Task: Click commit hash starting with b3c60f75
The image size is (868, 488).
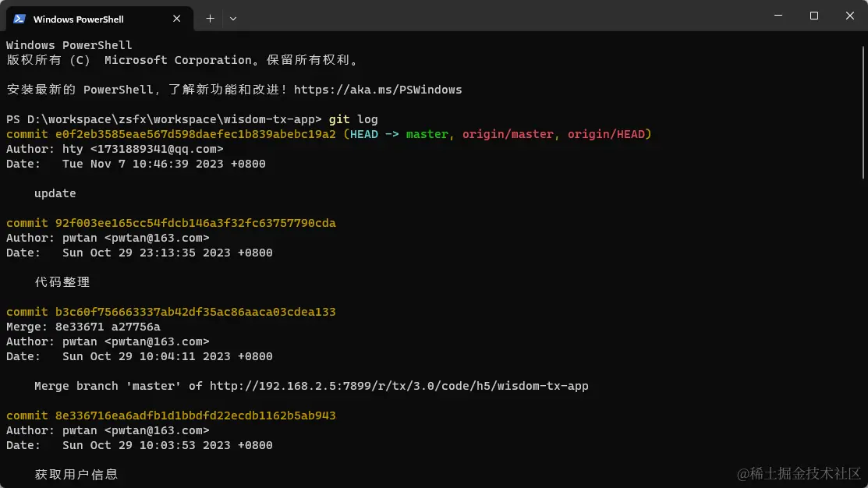Action: (195, 312)
